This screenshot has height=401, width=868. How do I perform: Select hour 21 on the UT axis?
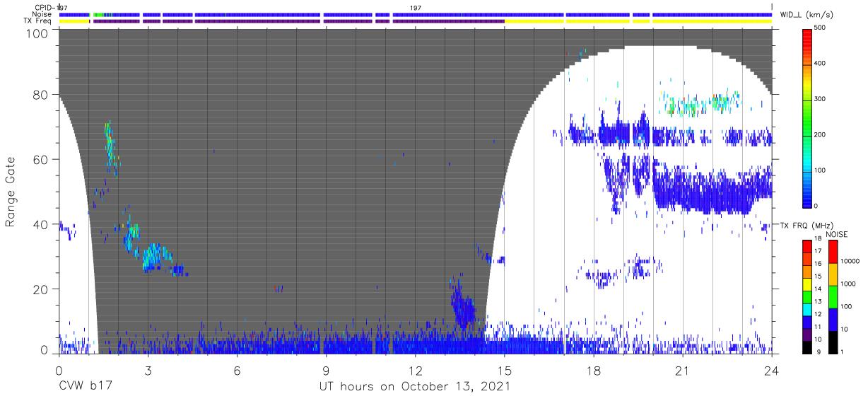click(x=682, y=371)
